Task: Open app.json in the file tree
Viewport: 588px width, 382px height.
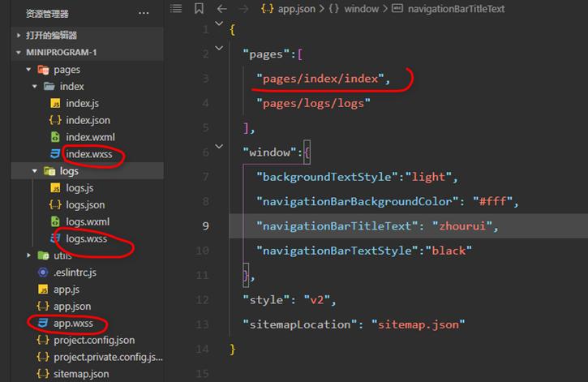Action: pos(72,307)
